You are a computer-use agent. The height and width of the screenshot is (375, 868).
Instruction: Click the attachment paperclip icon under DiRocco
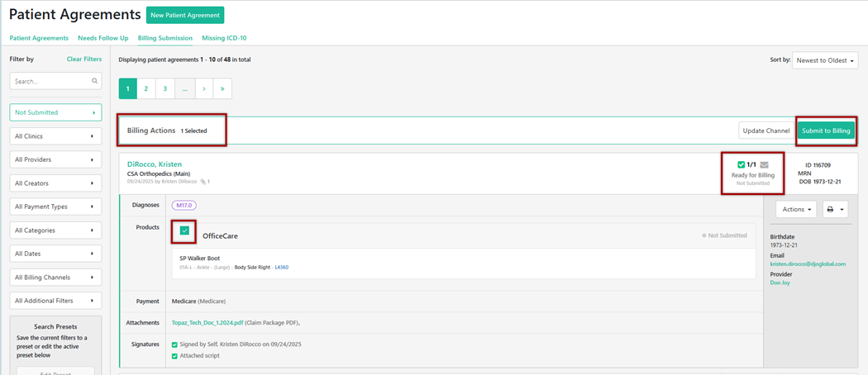point(203,182)
